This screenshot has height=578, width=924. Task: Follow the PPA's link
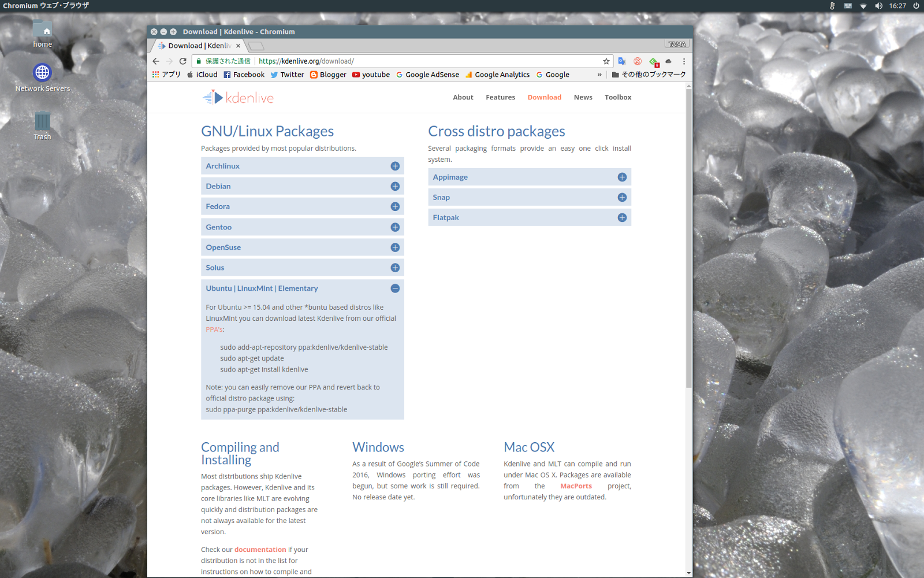pyautogui.click(x=215, y=329)
